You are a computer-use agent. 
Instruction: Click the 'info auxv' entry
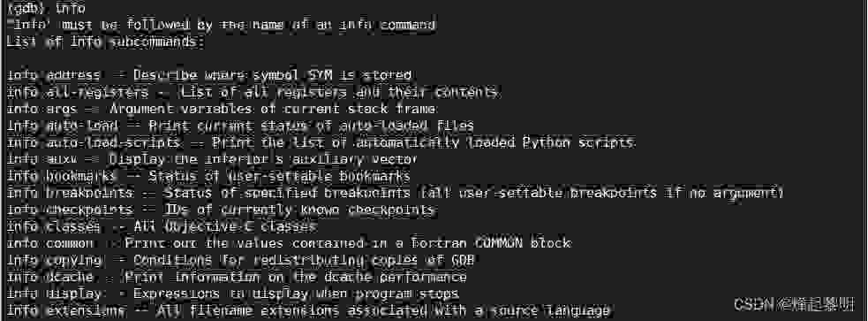pyautogui.click(x=212, y=160)
